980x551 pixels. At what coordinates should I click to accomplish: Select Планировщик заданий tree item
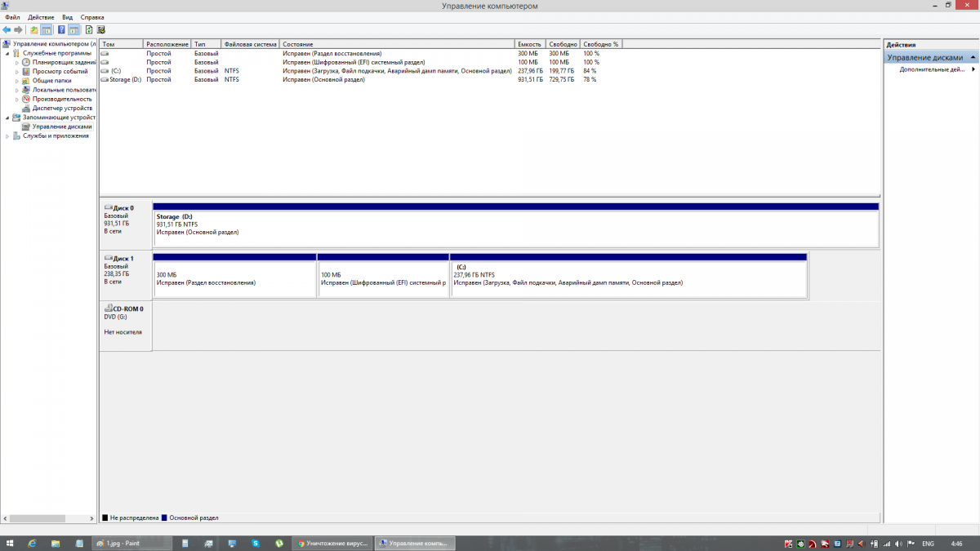point(59,62)
